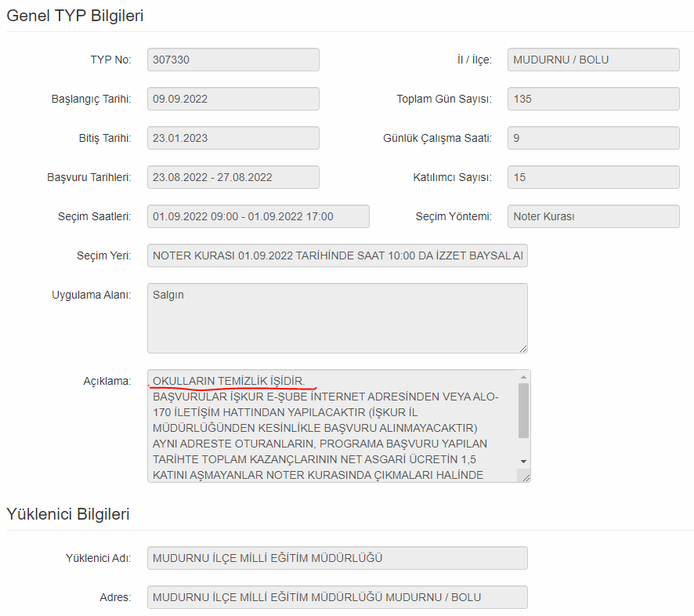Click the Başlangıç Tarihi date field
Viewport: 694px width, 616px height.
pos(233,99)
